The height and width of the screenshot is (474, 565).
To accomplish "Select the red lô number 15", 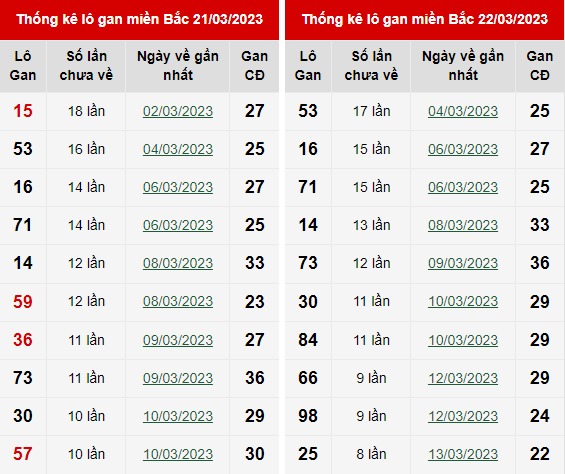I will tap(23, 111).
